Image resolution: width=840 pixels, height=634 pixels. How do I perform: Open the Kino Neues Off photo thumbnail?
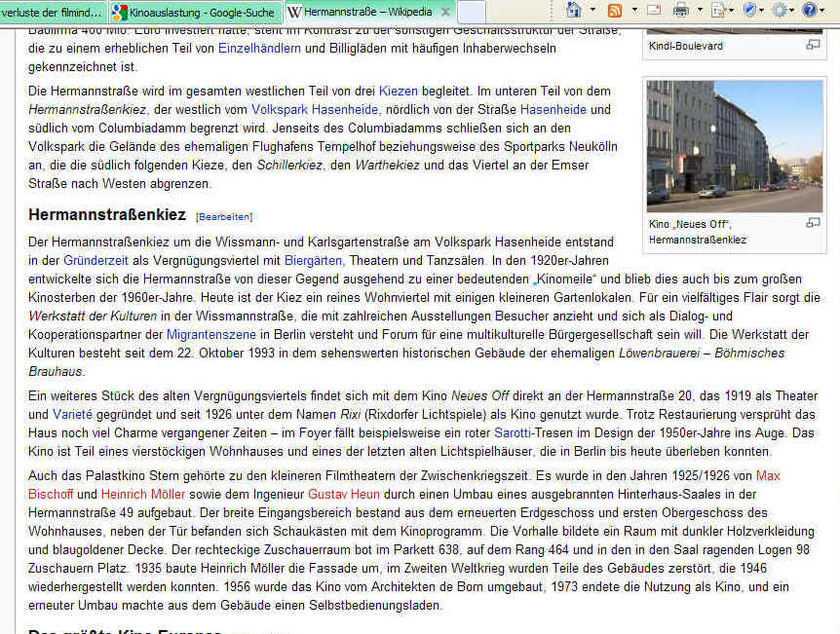[735, 146]
